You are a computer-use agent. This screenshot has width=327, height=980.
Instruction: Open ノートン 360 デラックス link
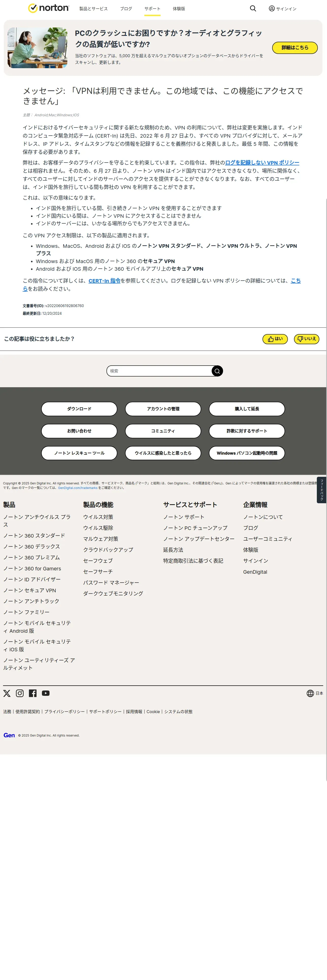(32, 546)
